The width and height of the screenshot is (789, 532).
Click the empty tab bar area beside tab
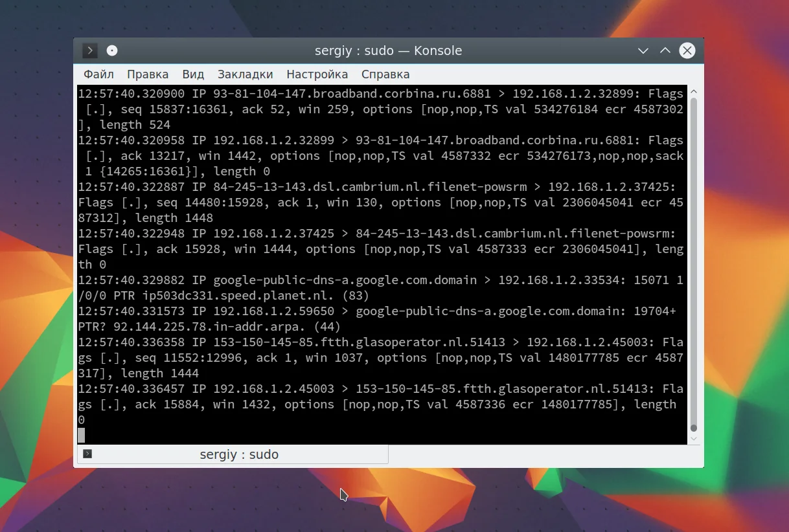coord(544,454)
